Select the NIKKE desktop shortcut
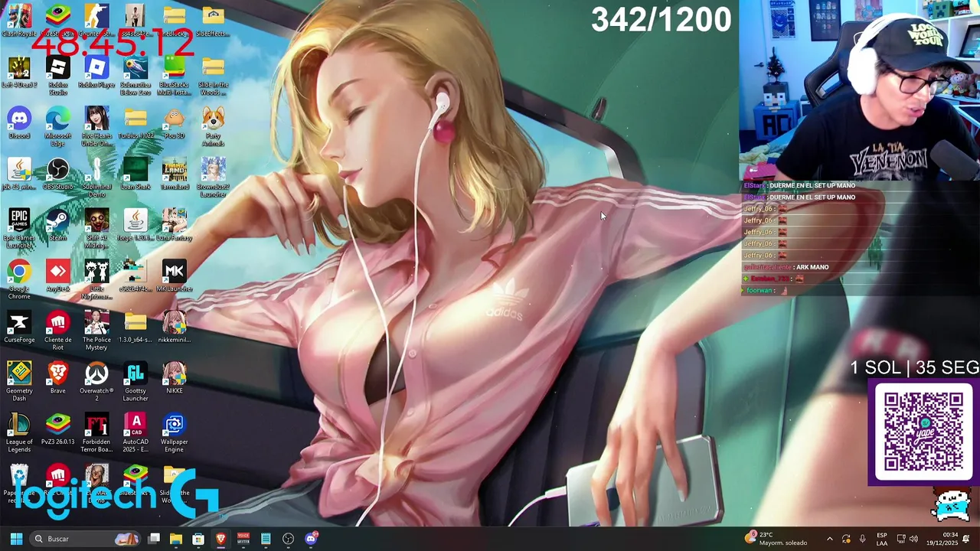The height and width of the screenshot is (551, 980). click(x=174, y=377)
